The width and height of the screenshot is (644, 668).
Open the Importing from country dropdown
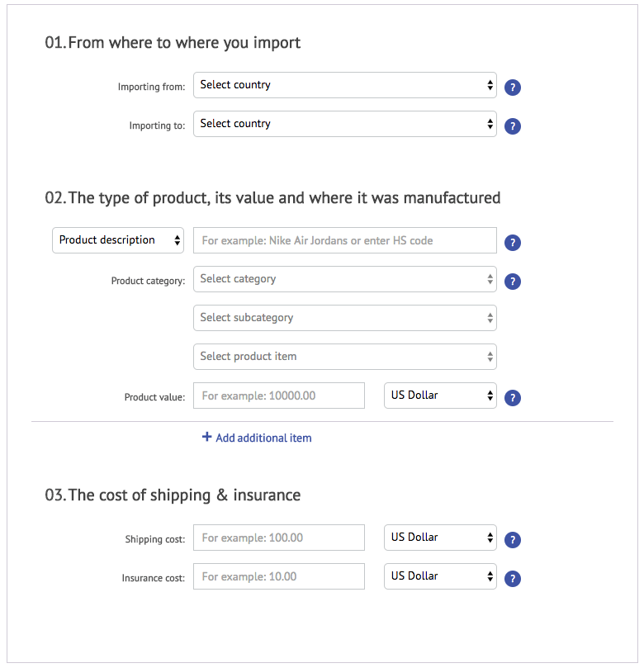pos(344,85)
